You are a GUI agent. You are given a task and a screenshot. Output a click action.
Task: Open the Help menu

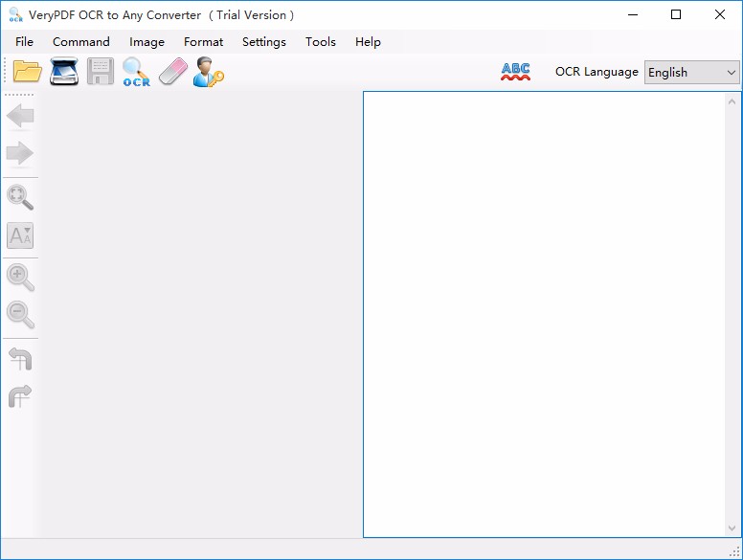pos(368,42)
